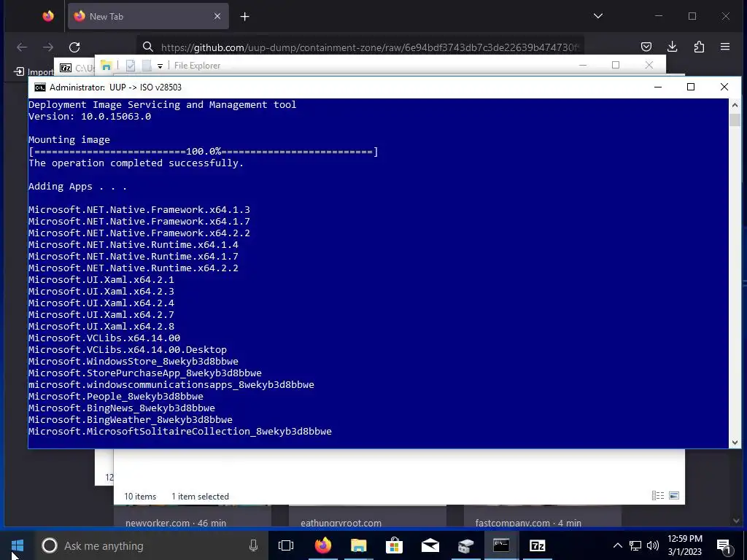Click the console scrollbar up arrow
The image size is (747, 560).
pyautogui.click(x=735, y=105)
